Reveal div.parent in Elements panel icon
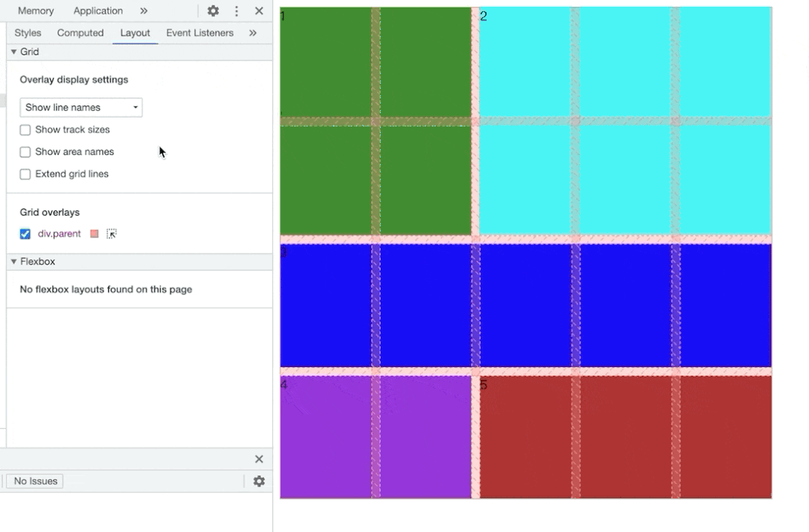 [x=112, y=234]
